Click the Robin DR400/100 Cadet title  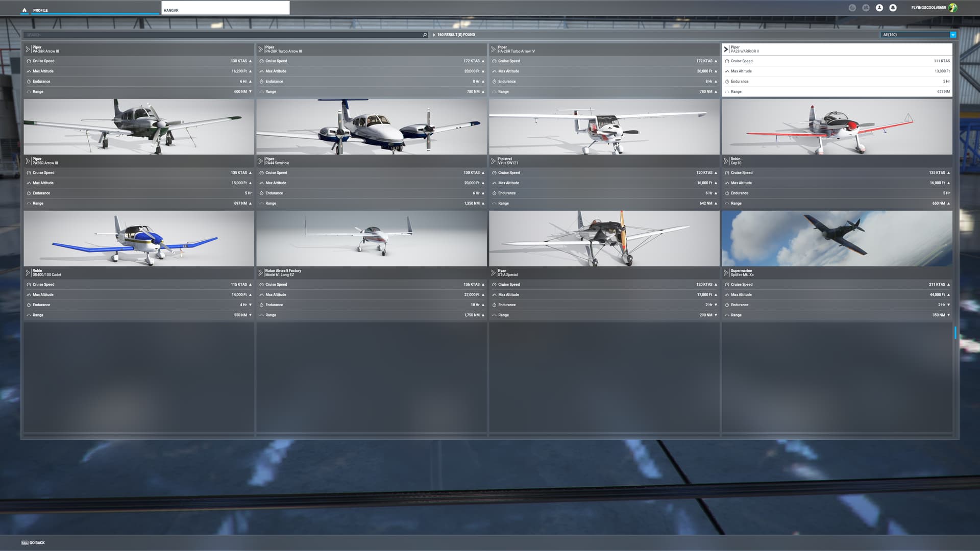47,273
